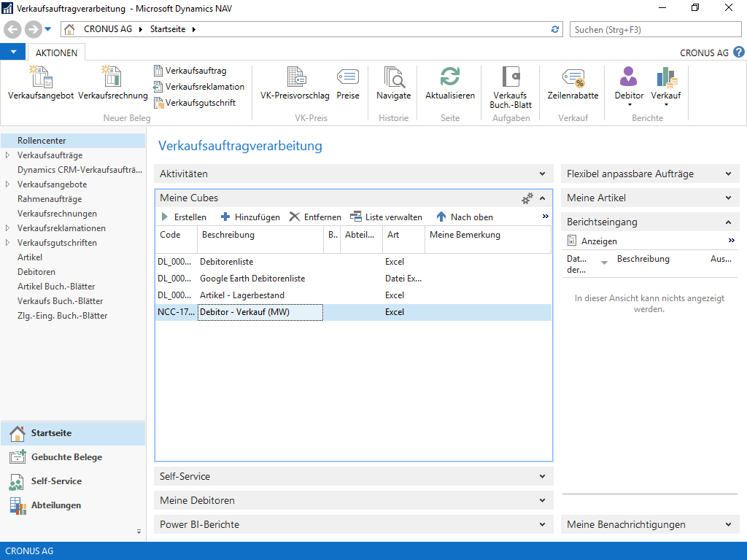Click Hinzufügen in Meine Cubes toolbar

pos(251,217)
